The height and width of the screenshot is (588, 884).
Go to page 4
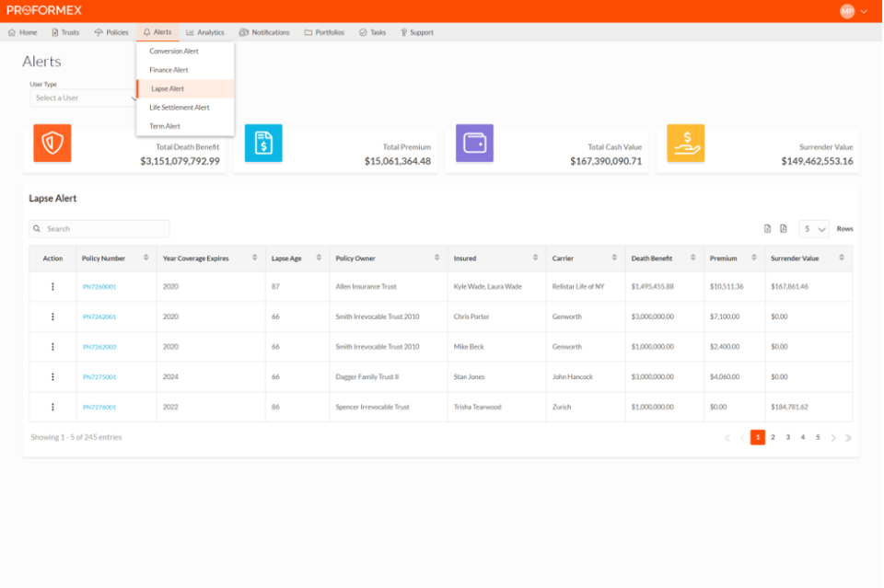tap(803, 437)
